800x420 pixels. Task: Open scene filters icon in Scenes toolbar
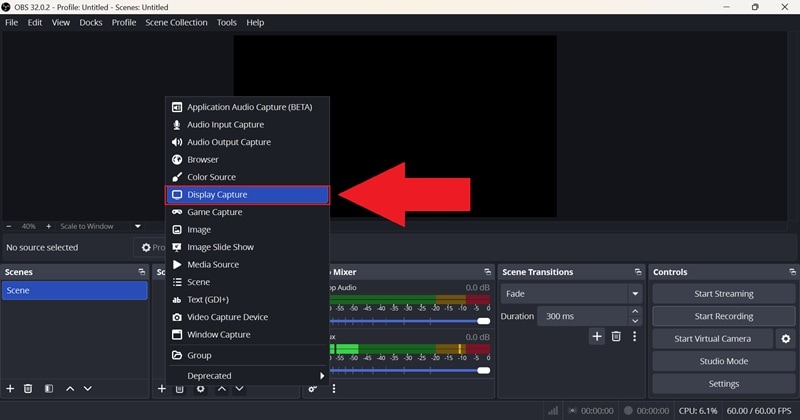pyautogui.click(x=48, y=389)
